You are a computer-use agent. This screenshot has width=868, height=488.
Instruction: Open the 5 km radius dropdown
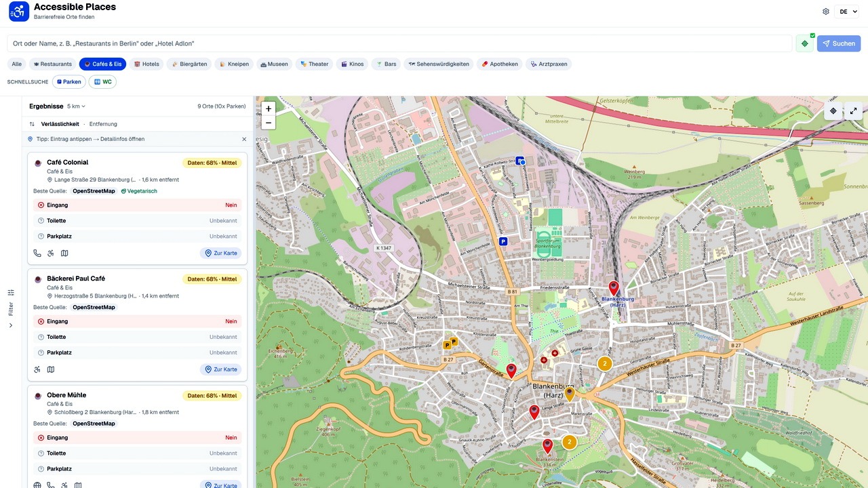(x=76, y=106)
